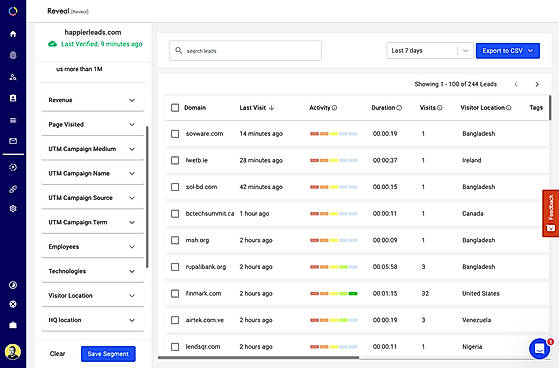Click the Activity info icon
The width and height of the screenshot is (559, 368).
(334, 108)
